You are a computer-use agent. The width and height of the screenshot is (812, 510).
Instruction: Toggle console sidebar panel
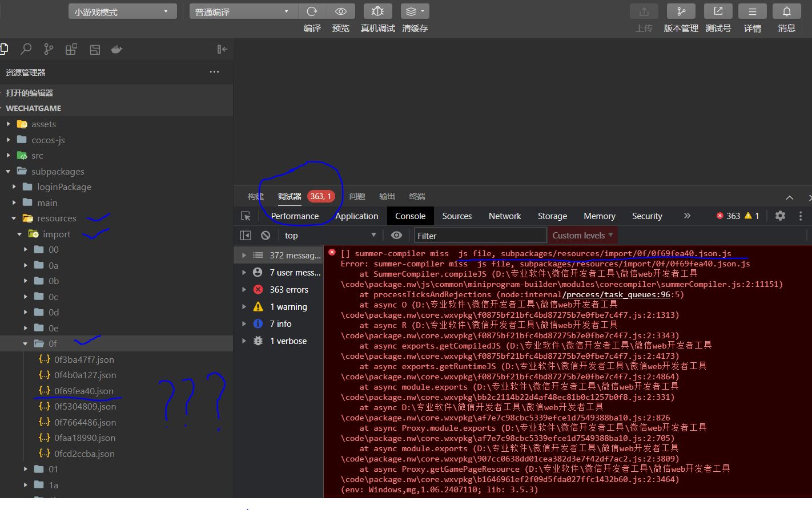246,236
